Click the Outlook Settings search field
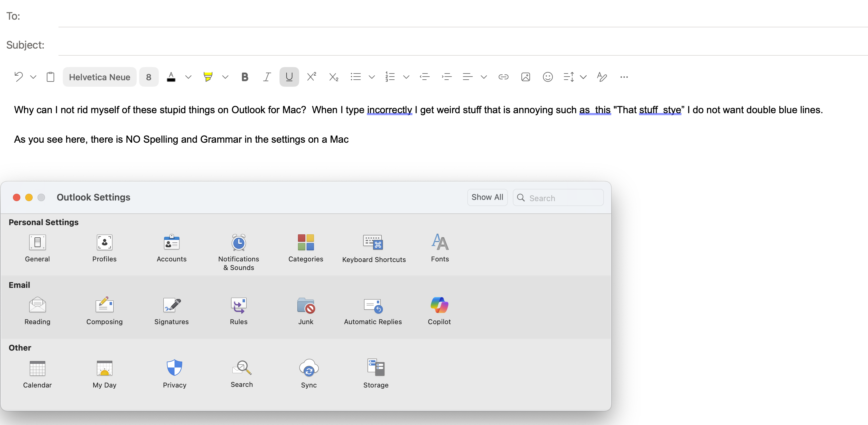The image size is (868, 425). tap(558, 198)
